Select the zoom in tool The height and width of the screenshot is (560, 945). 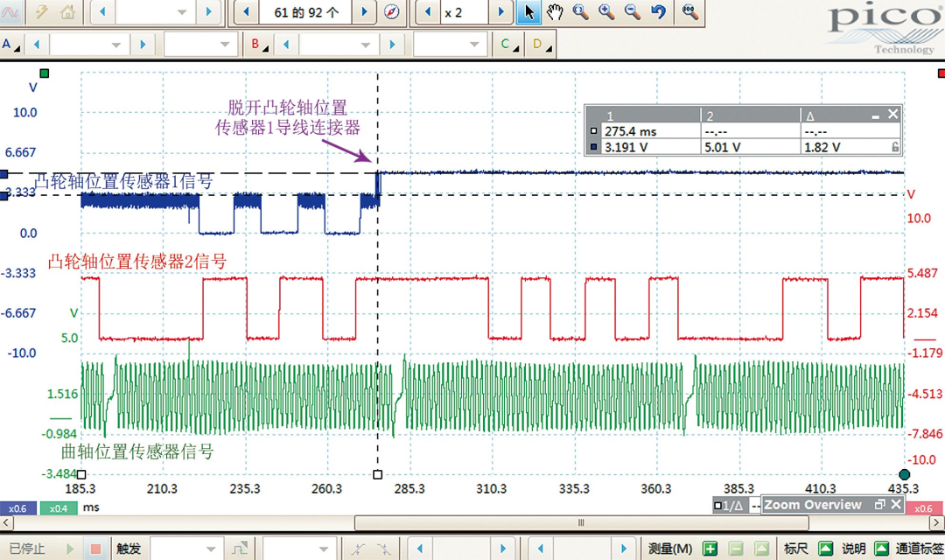click(606, 11)
